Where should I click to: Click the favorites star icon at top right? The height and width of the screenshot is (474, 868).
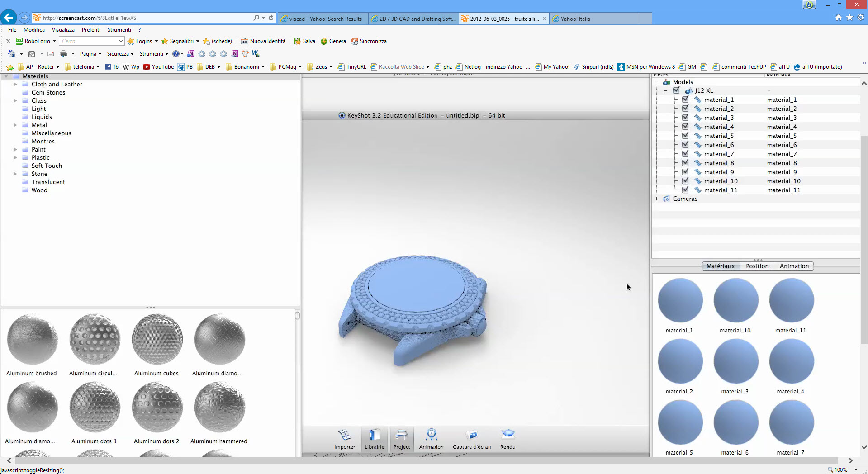849,18
